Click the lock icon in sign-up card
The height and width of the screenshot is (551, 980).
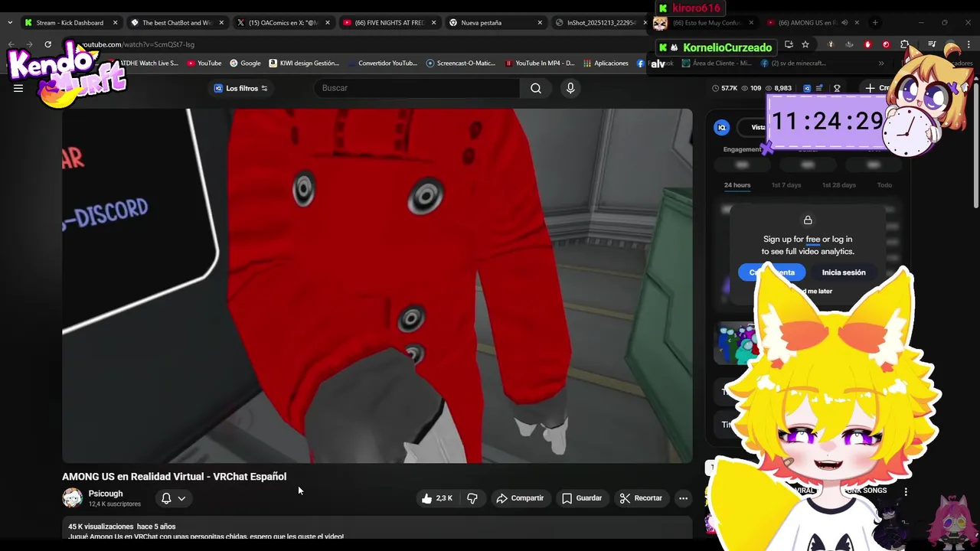(x=808, y=220)
